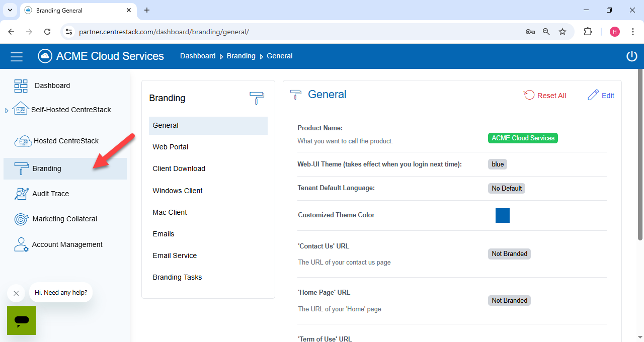Screen dimensions: 644x342
Task: Click the Marketing Collateral target icon
Action: (x=22, y=219)
